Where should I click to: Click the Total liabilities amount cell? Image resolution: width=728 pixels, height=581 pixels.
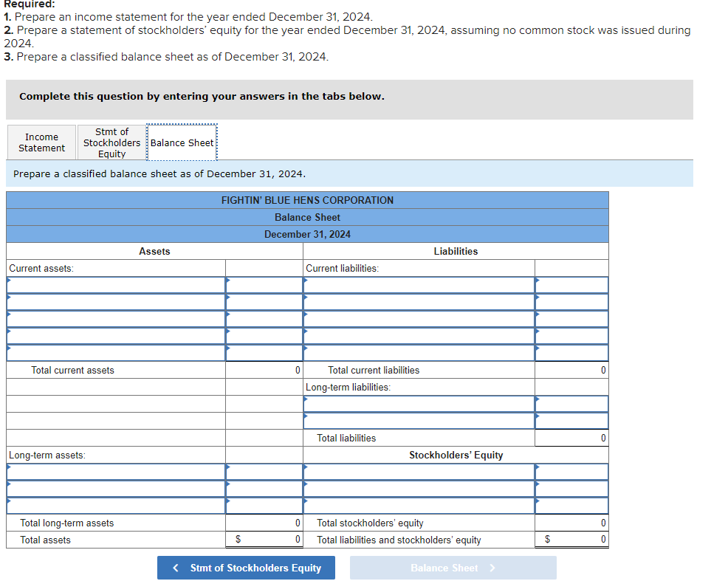click(x=571, y=438)
